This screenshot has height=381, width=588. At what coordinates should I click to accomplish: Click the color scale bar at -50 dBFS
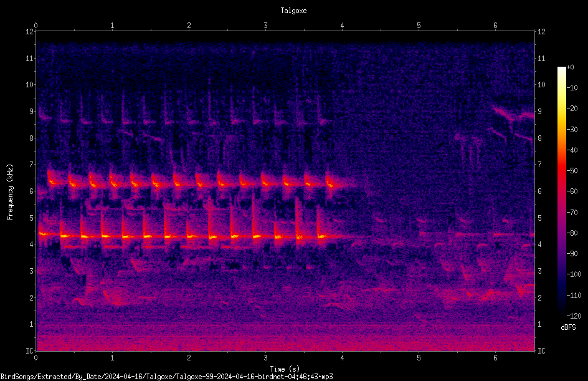[x=561, y=170]
